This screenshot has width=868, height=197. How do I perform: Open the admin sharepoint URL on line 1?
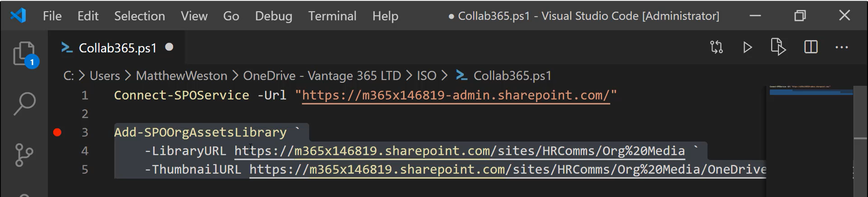tap(456, 95)
